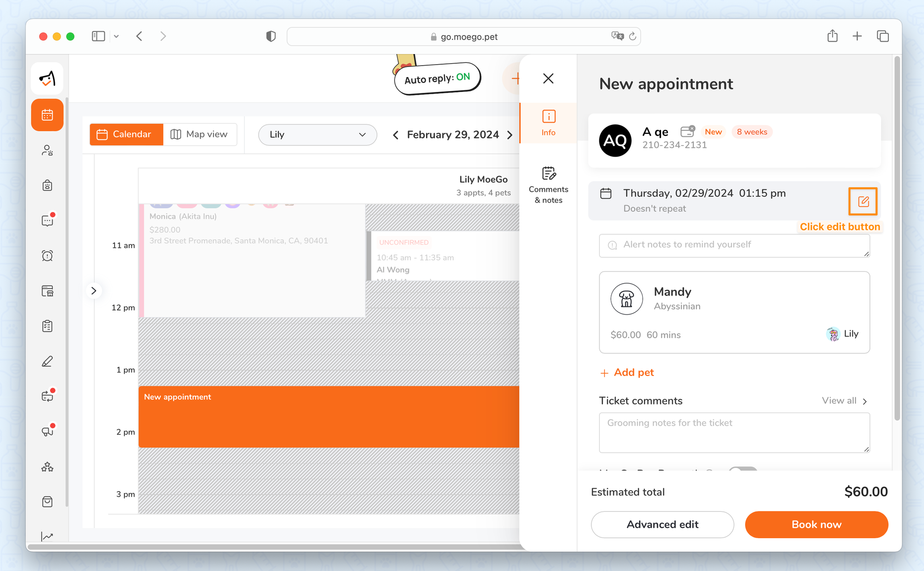
Task: Toggle the partially hidden switch below ticket comments
Action: click(x=742, y=469)
